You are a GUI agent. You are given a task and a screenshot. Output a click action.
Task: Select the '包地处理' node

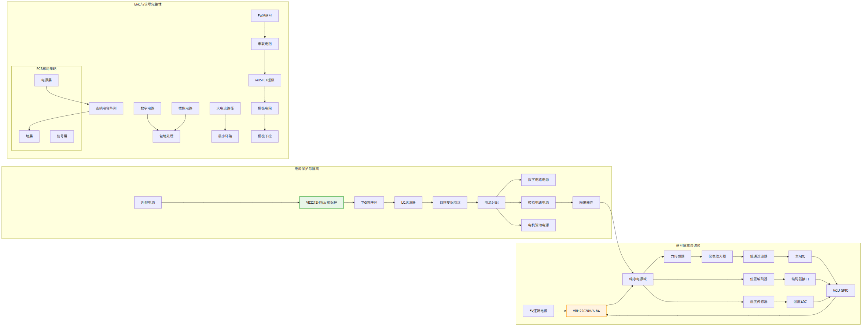coord(166,136)
